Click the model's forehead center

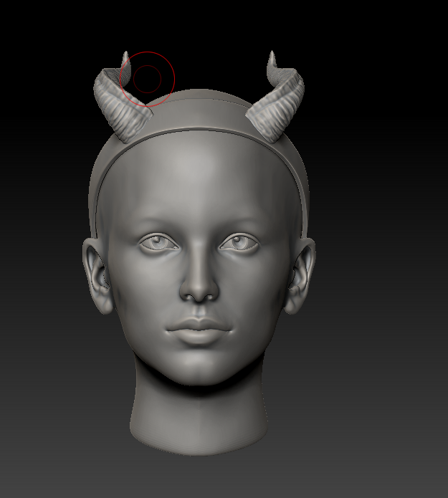pyautogui.click(x=199, y=186)
